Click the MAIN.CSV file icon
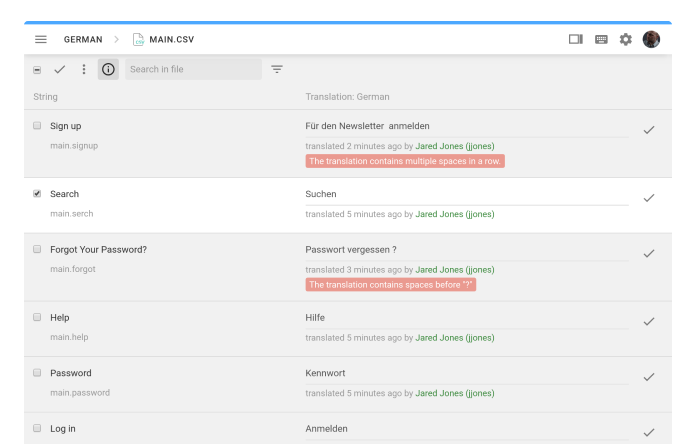This screenshot has height=444, width=696. 138,39
